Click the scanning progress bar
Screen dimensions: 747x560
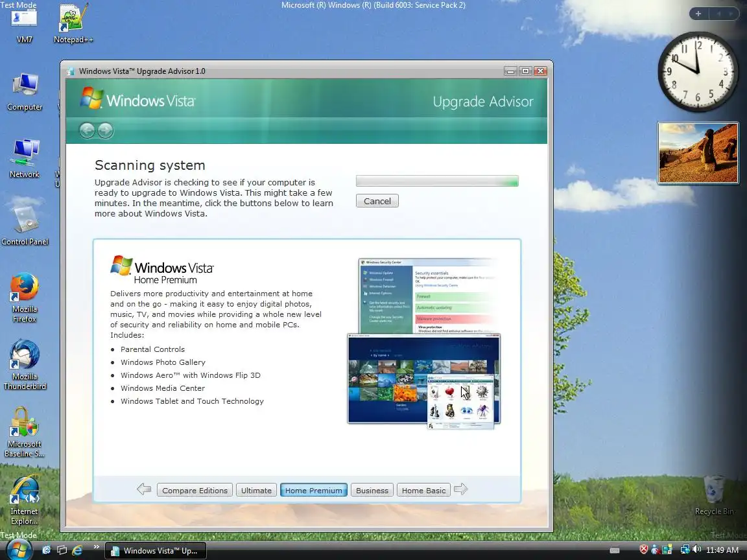[x=437, y=181]
